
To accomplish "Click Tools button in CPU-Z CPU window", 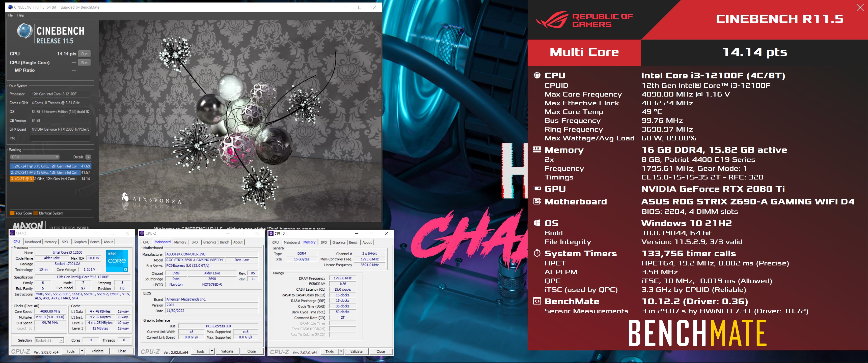I will (71, 351).
